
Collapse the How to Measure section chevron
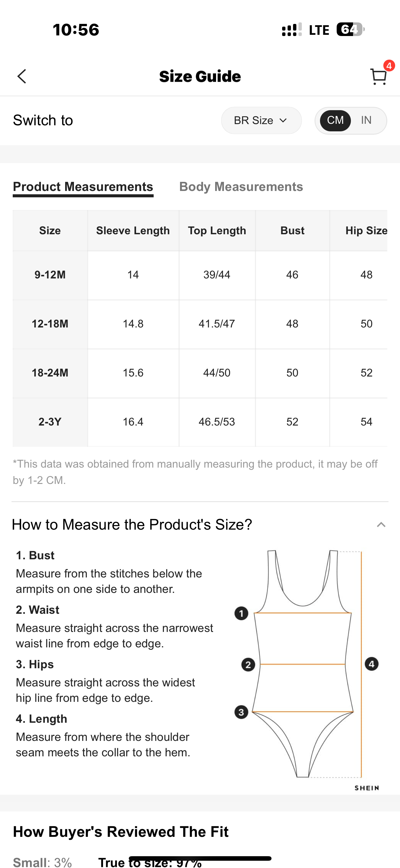coord(381,524)
